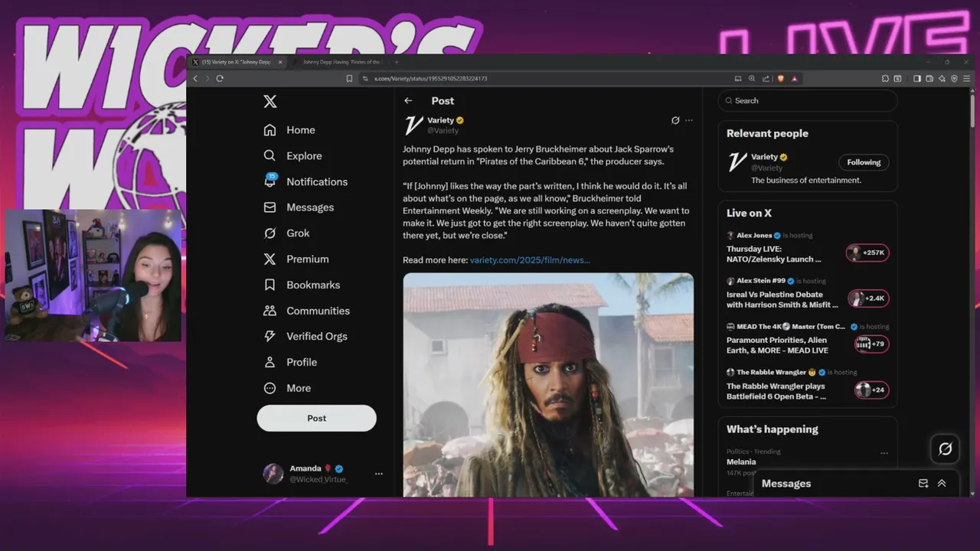Open Paramount Priorities MEAD LIVE stream
The height and width of the screenshot is (551, 980).
click(x=777, y=345)
